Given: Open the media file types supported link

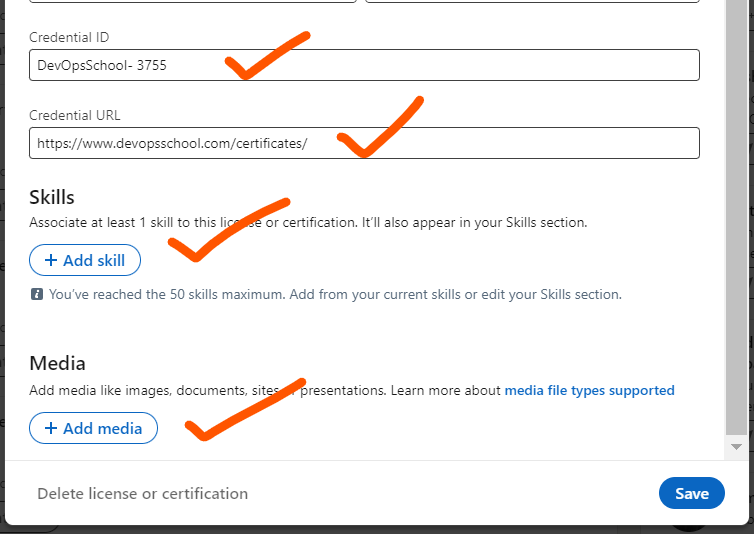Looking at the screenshot, I should pyautogui.click(x=589, y=390).
